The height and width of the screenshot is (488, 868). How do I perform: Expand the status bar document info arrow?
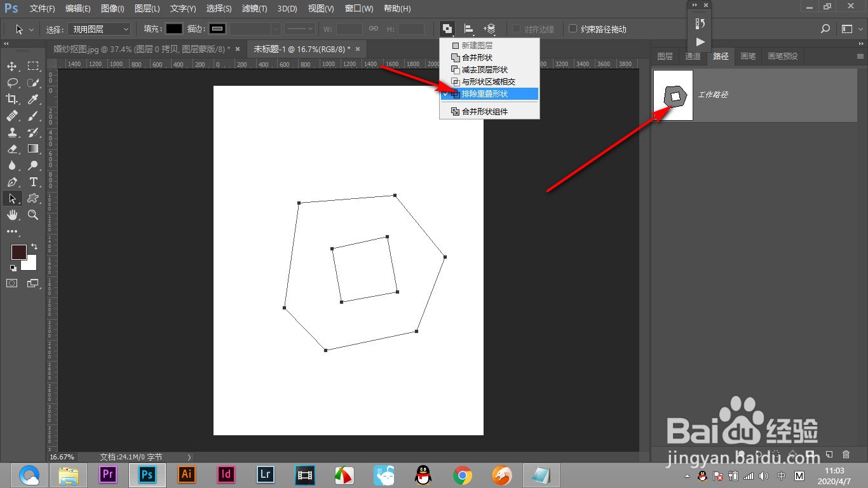189,457
